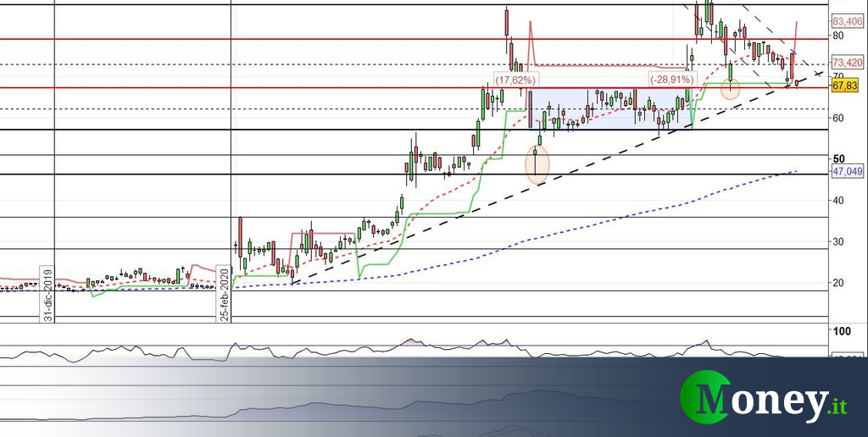The height and width of the screenshot is (437, 868).
Task: Click the (17,62%) percentage annotation
Action: [x=515, y=80]
